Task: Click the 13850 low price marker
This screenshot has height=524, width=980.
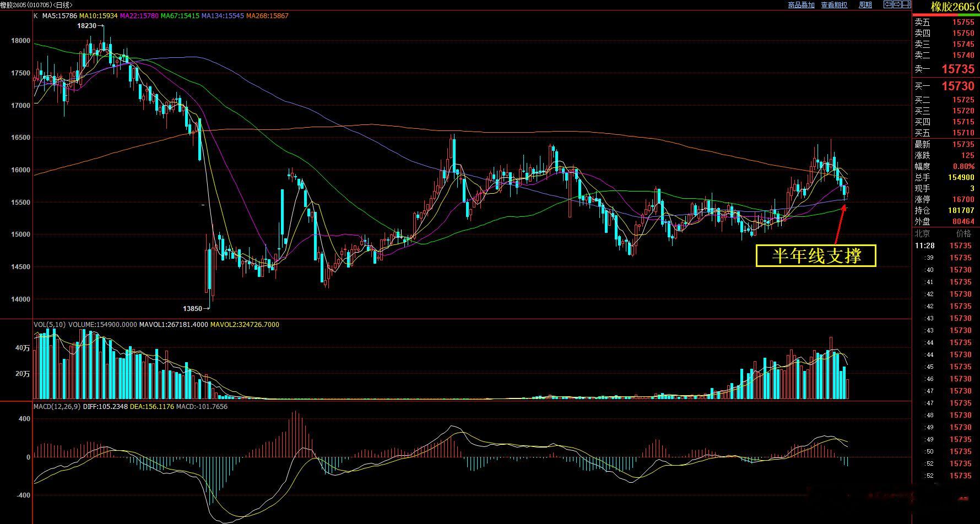Action: point(193,309)
